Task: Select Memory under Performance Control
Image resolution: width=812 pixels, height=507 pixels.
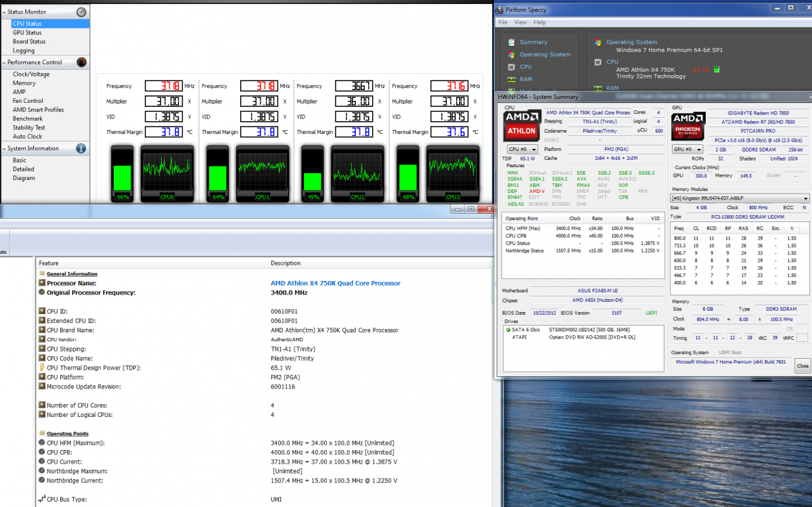Action: point(24,83)
